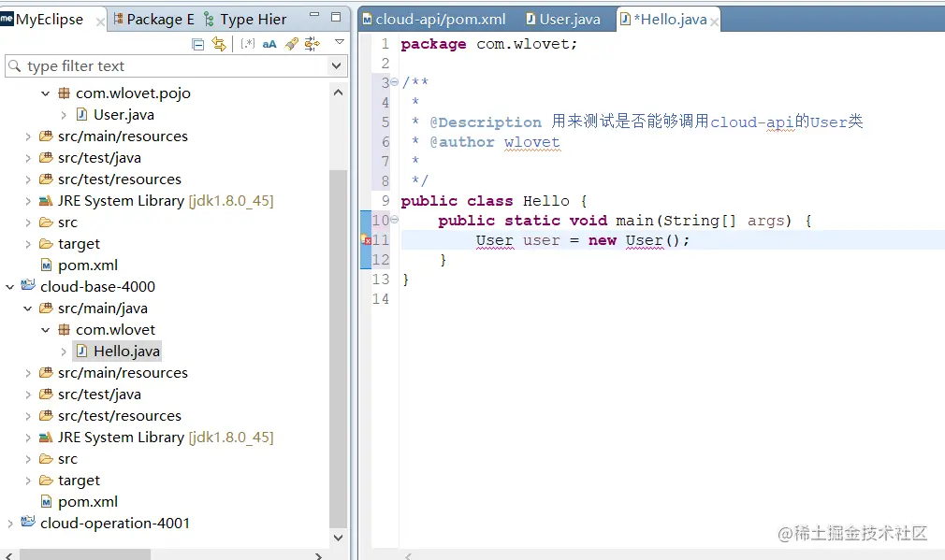
Task: Click the explorer scroll right arrow
Action: 318,555
